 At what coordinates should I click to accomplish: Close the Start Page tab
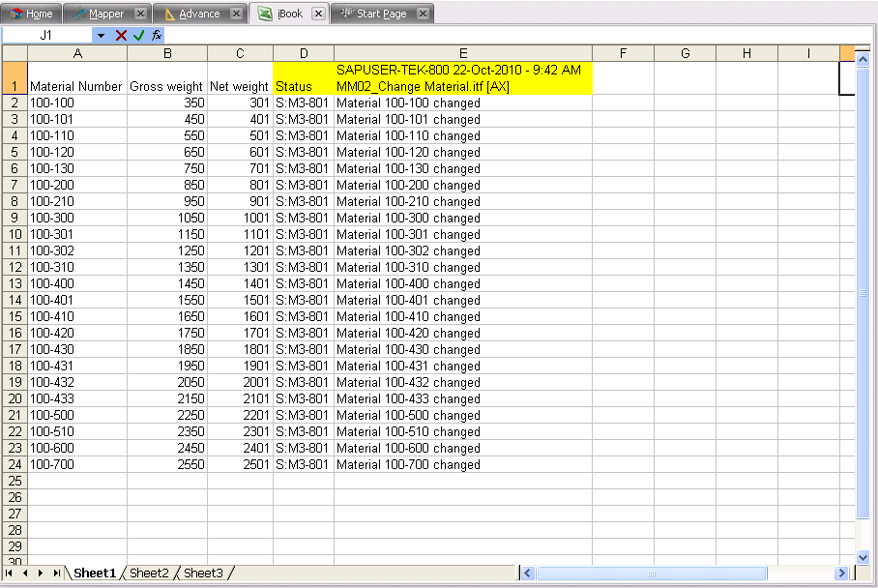(423, 14)
